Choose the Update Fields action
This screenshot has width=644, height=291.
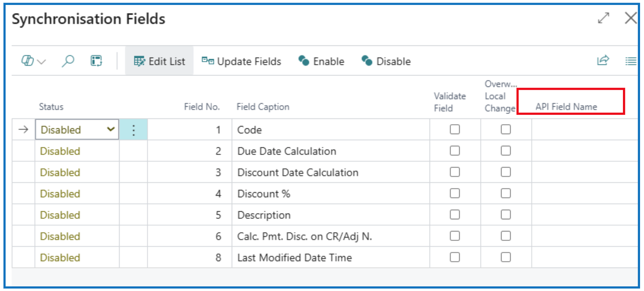point(242,61)
